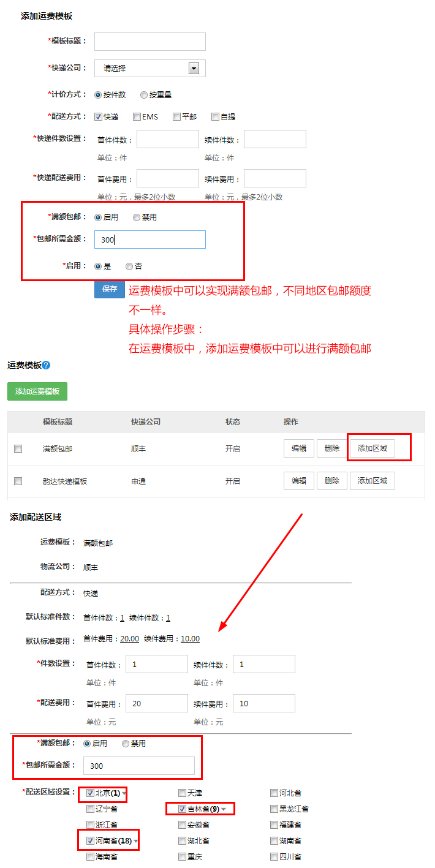The width and height of the screenshot is (435, 868).
Task: Click the green 添加运费模板 button
Action: (37, 391)
